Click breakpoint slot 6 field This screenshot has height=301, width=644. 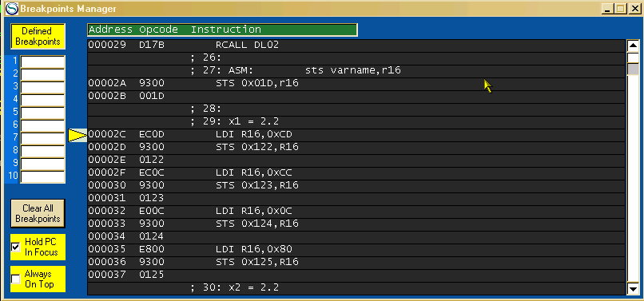pyautogui.click(x=42, y=125)
